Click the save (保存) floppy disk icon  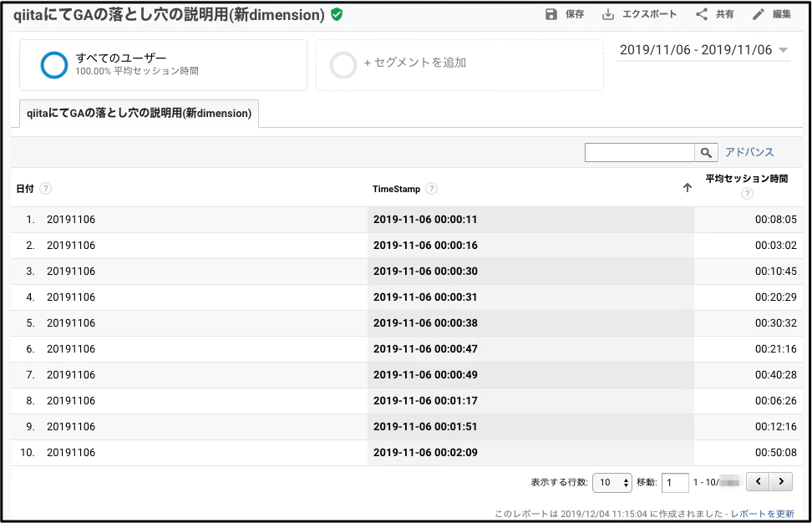(x=551, y=14)
